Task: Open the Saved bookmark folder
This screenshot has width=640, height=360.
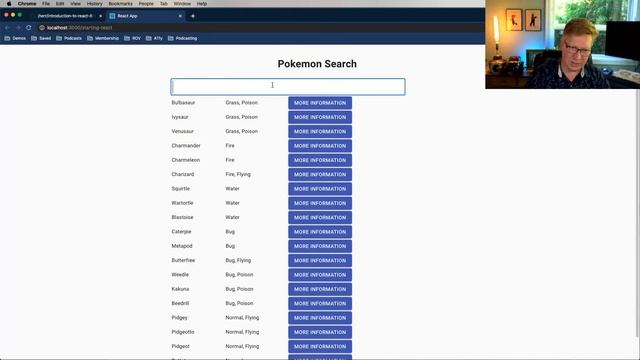Action: point(41,38)
